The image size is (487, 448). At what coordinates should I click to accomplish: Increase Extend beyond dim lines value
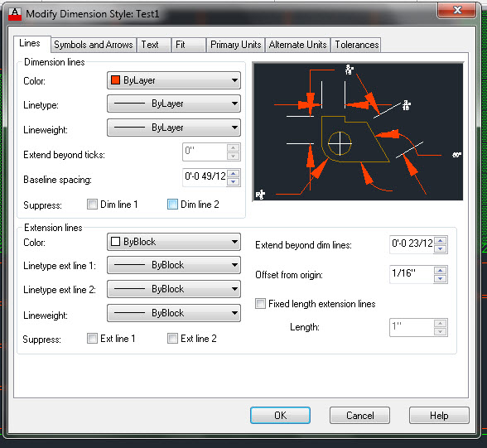[x=441, y=241]
